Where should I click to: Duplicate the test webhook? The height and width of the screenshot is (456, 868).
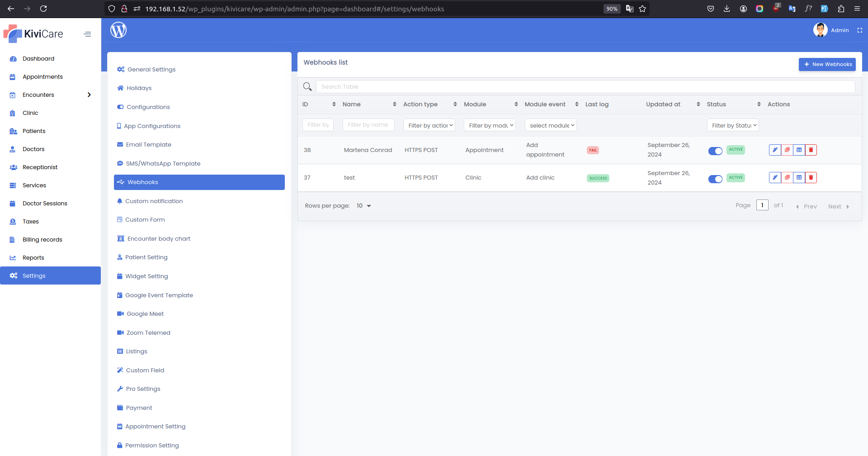coord(787,177)
